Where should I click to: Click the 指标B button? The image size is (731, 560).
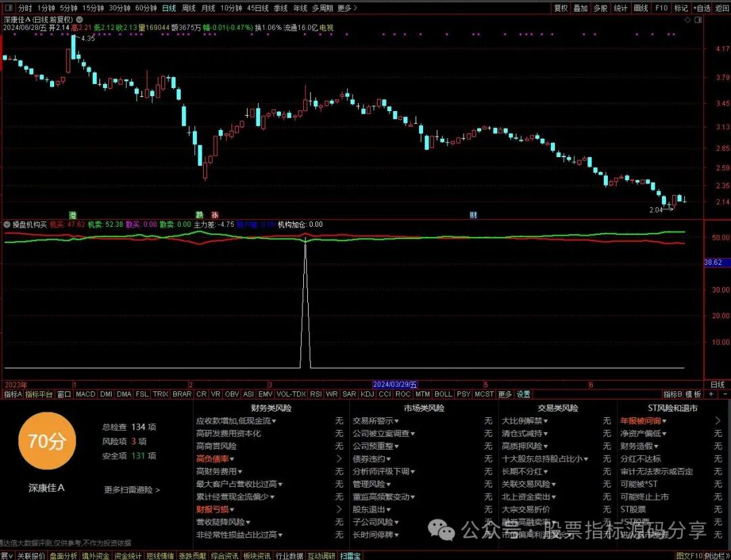click(673, 394)
